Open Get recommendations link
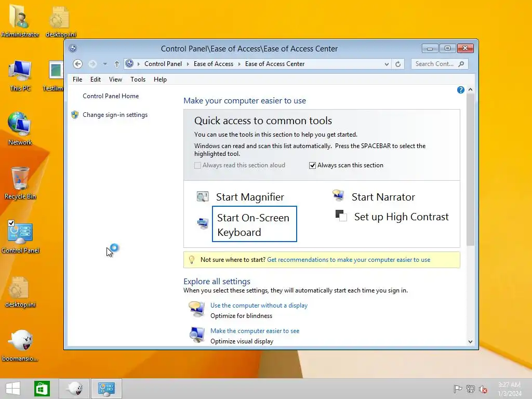Image resolution: width=532 pixels, height=399 pixels. (x=349, y=260)
